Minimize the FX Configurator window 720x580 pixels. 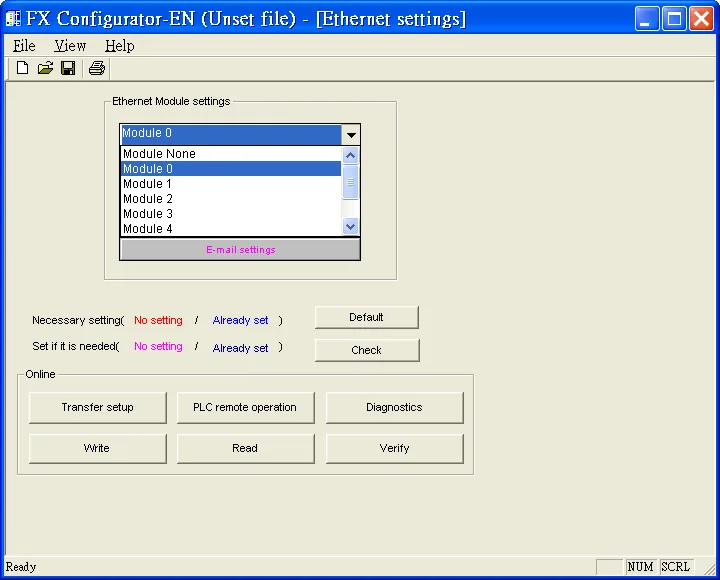click(x=647, y=19)
